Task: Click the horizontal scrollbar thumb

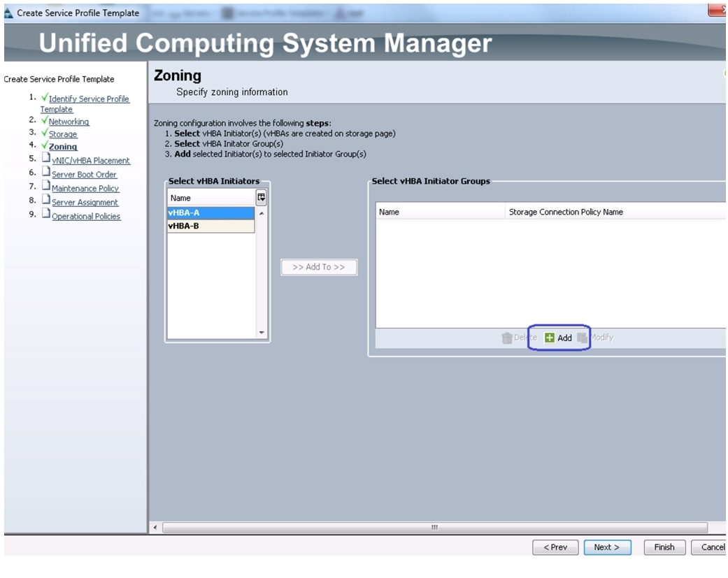Action: point(435,528)
